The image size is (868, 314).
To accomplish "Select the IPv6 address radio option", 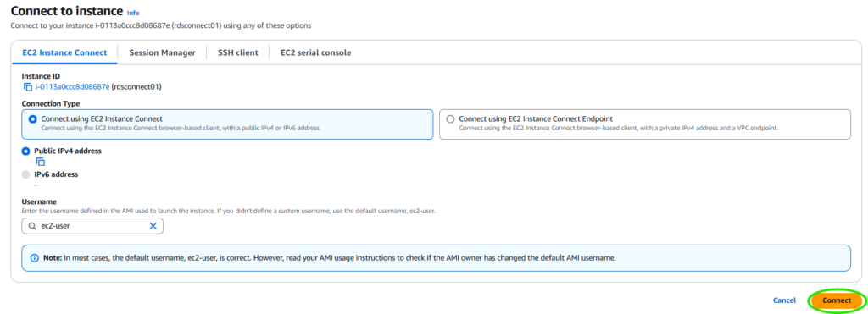I will click(25, 174).
